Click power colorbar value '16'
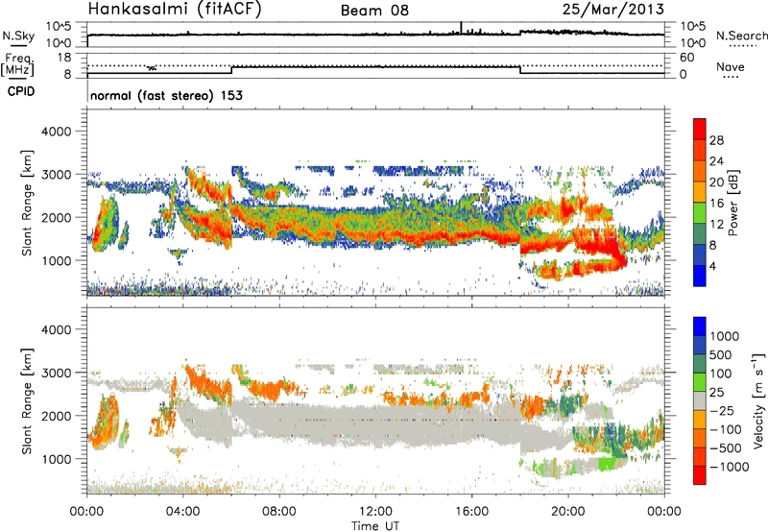This screenshot has height=532, width=768. pyautogui.click(x=716, y=204)
